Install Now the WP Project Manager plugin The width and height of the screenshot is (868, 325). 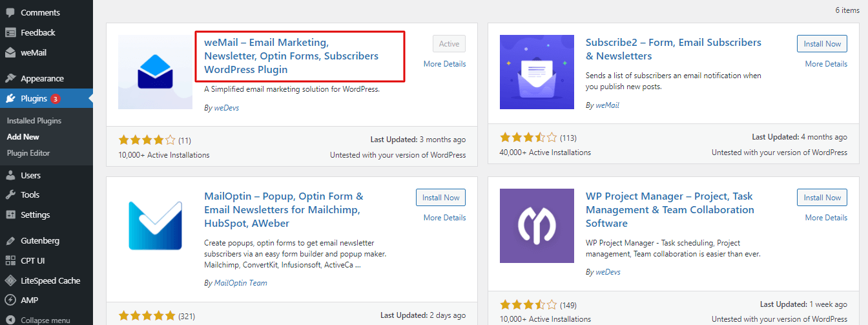pos(822,198)
